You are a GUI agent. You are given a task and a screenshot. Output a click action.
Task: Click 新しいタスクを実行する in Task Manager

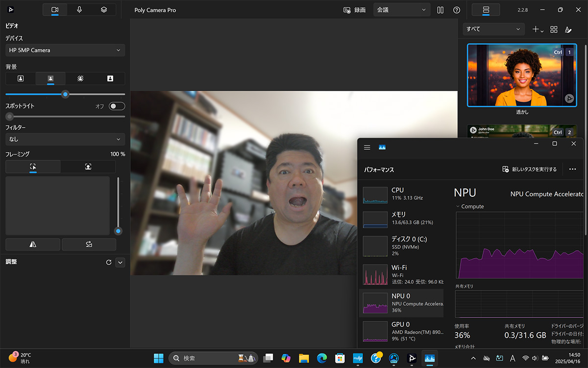click(530, 169)
